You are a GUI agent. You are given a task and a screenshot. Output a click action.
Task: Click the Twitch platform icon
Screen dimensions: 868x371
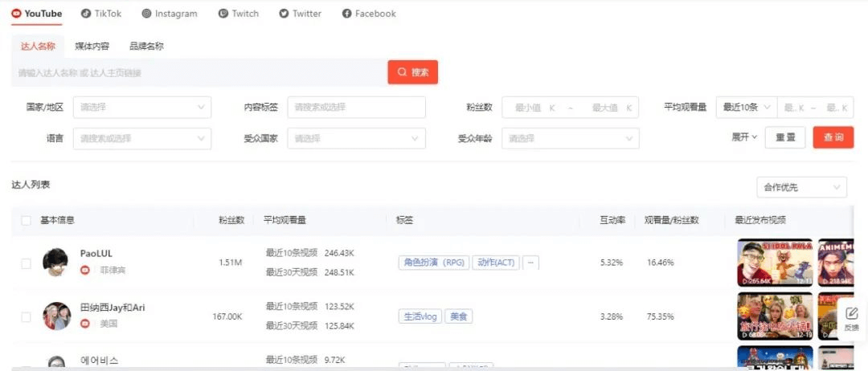click(223, 14)
